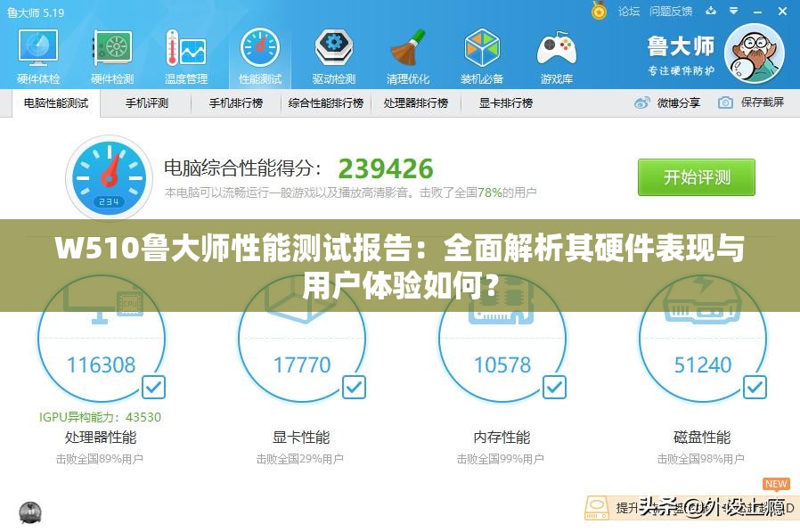
Task: Open the 手机评测 tab
Action: tap(147, 102)
